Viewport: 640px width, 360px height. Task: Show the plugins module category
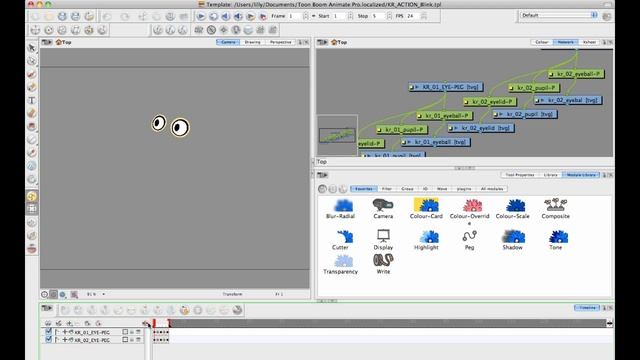pos(464,189)
